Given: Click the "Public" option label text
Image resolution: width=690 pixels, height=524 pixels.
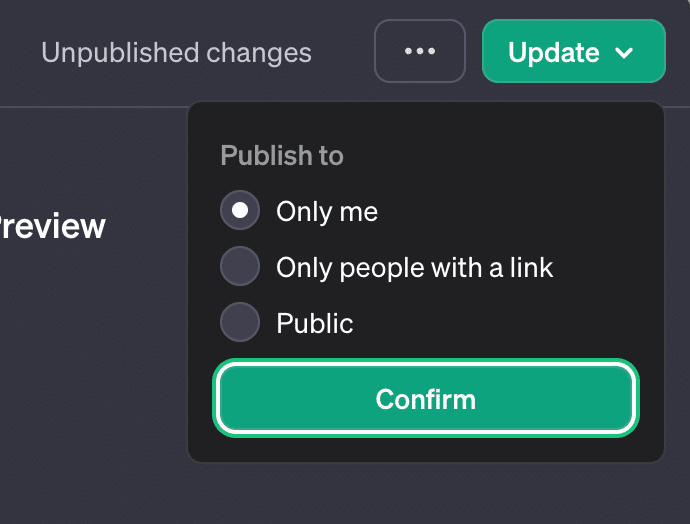Looking at the screenshot, I should (x=314, y=324).
